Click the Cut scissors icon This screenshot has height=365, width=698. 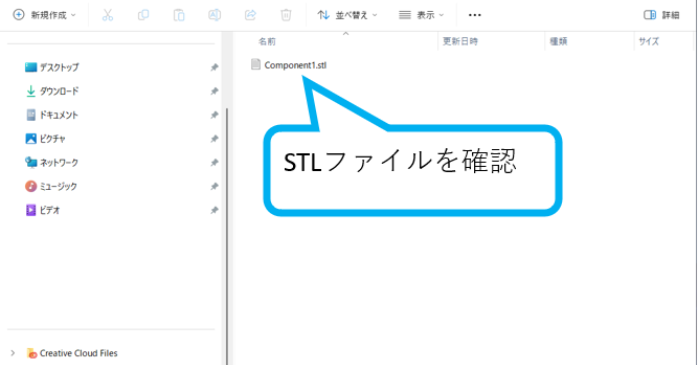(108, 15)
